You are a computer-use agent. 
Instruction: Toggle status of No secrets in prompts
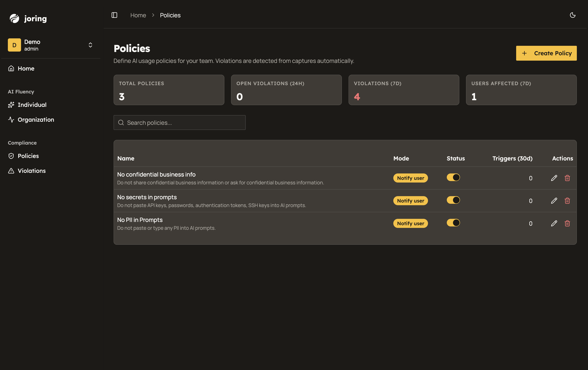[453, 200]
